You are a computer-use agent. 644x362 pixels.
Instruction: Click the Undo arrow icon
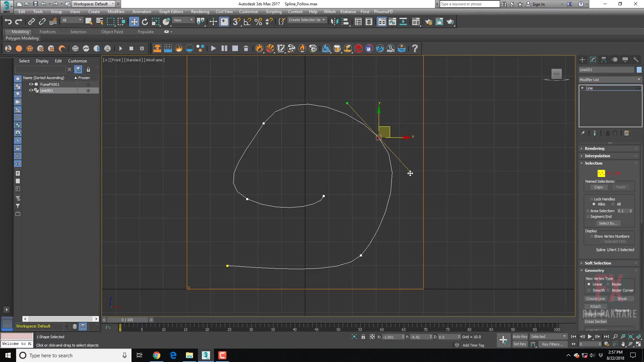coord(8,22)
